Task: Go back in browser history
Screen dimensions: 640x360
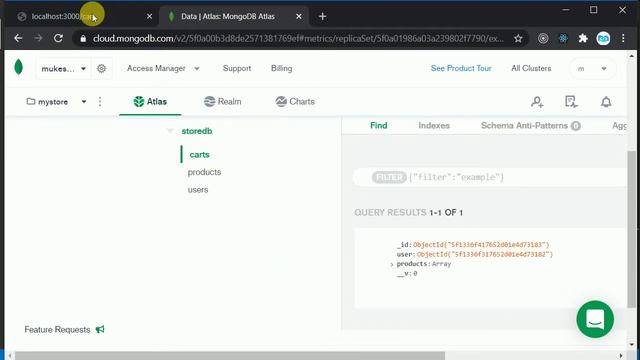Action: point(18,38)
